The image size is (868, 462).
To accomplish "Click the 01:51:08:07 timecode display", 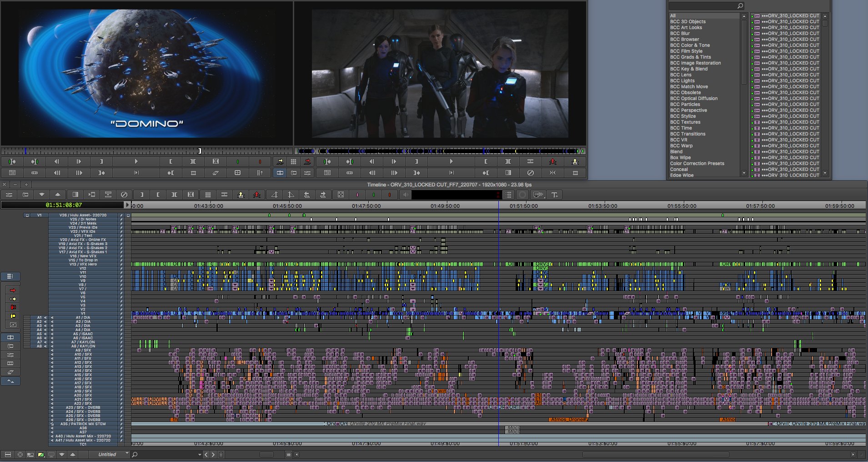I will coord(63,205).
